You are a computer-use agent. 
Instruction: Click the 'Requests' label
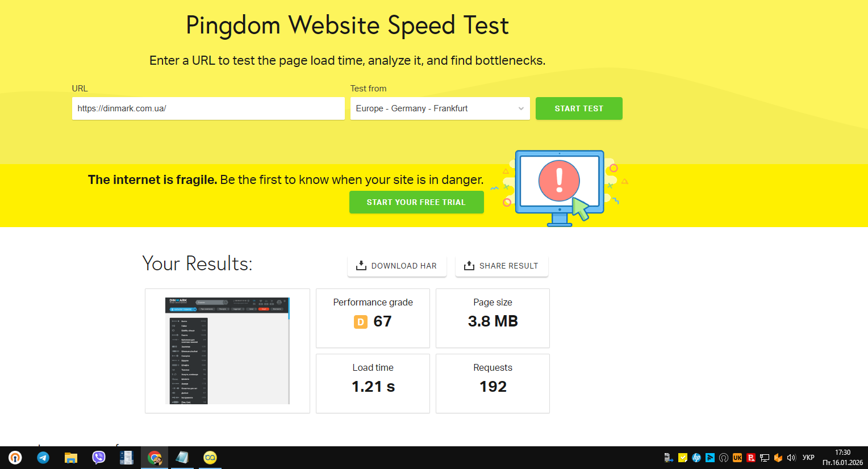tap(493, 368)
